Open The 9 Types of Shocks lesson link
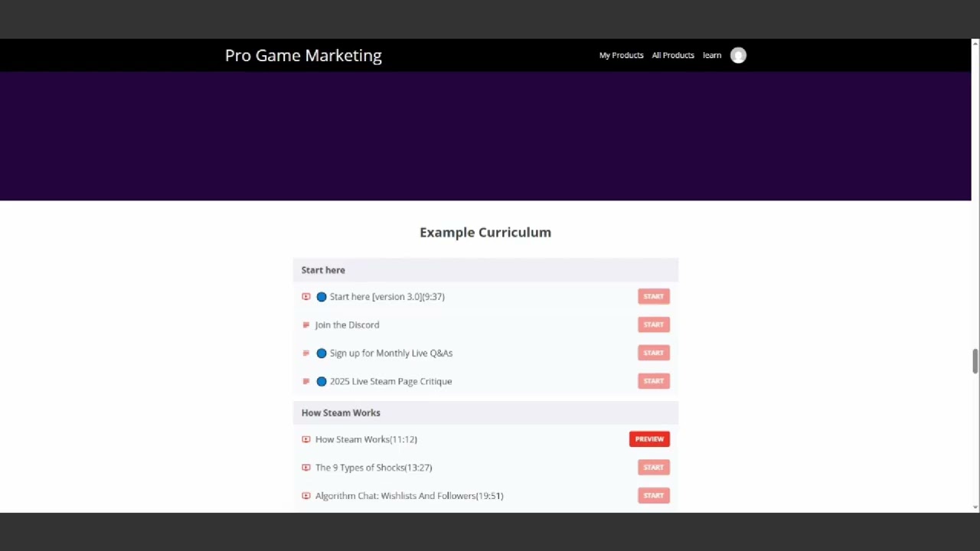This screenshot has width=980, height=551. pos(373,468)
